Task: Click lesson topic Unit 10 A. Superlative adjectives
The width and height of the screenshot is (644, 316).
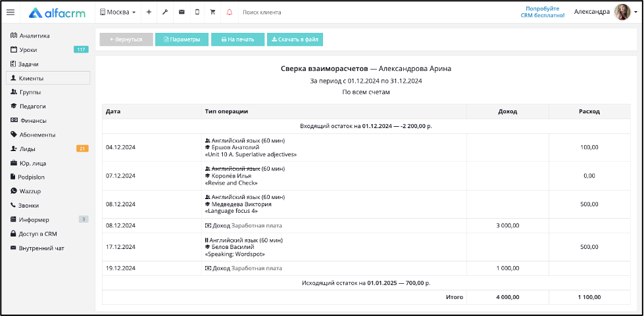Action: click(251, 154)
